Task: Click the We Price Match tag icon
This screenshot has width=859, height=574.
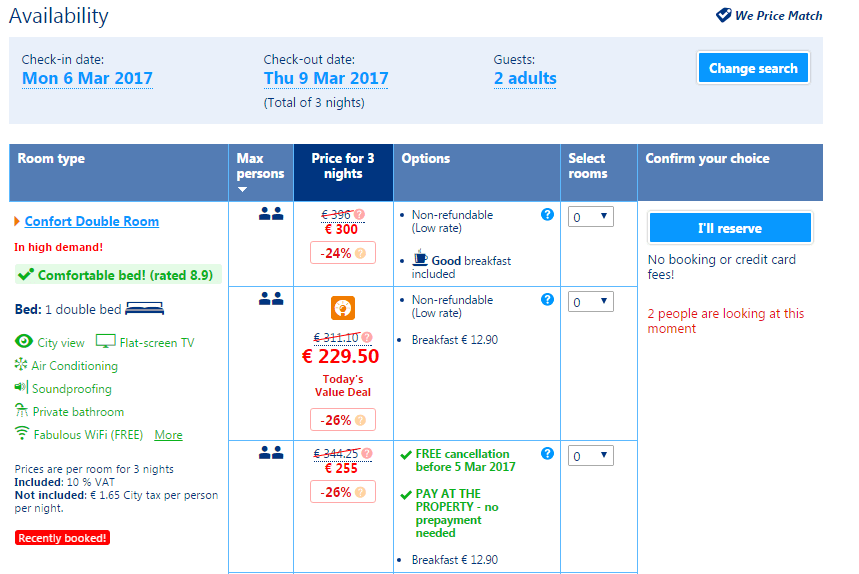Action: coord(725,15)
